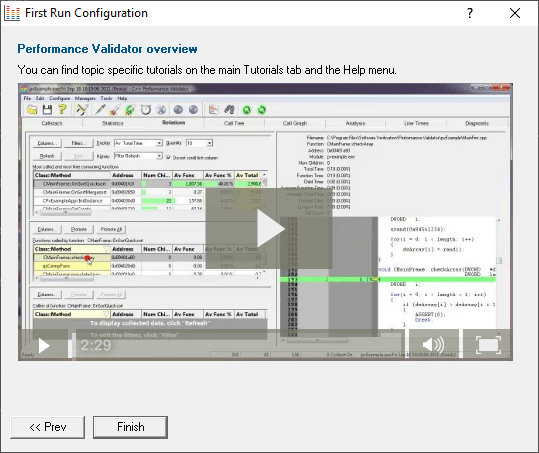
Task: Start the overview video with the large center play button
Action: [x=269, y=228]
